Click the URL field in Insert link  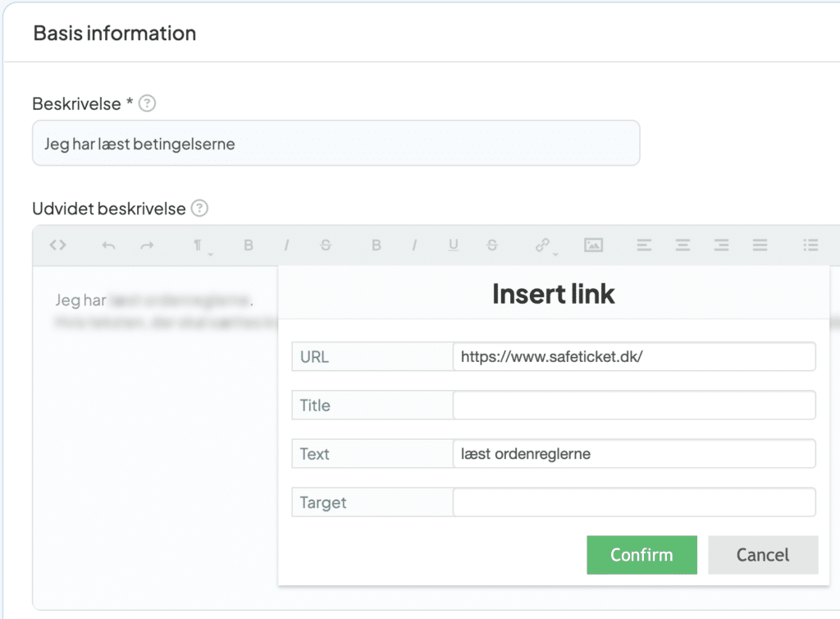633,357
